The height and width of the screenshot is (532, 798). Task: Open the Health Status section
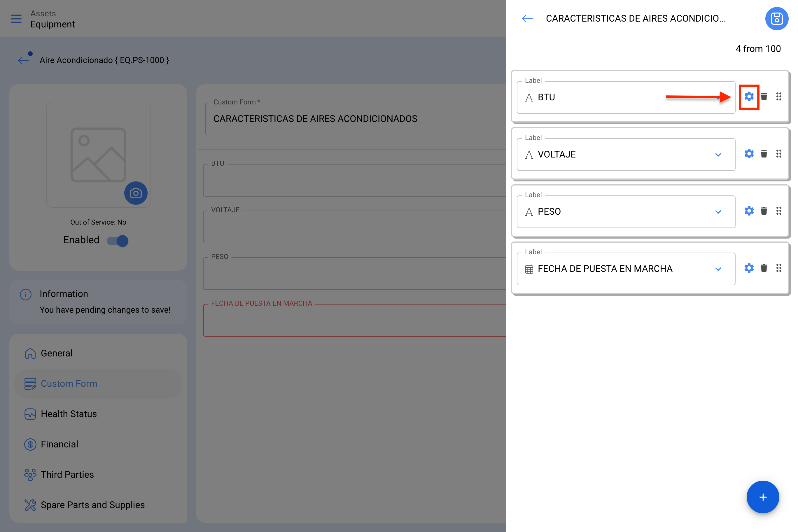coord(98,414)
